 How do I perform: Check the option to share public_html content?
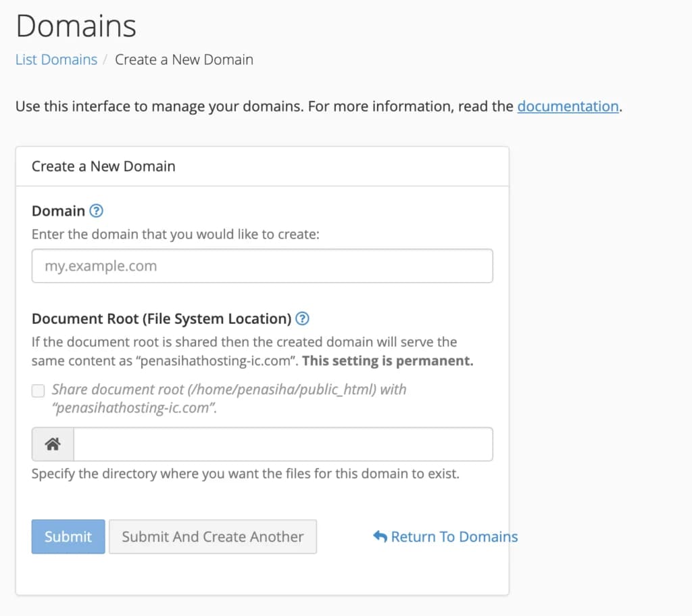click(38, 390)
